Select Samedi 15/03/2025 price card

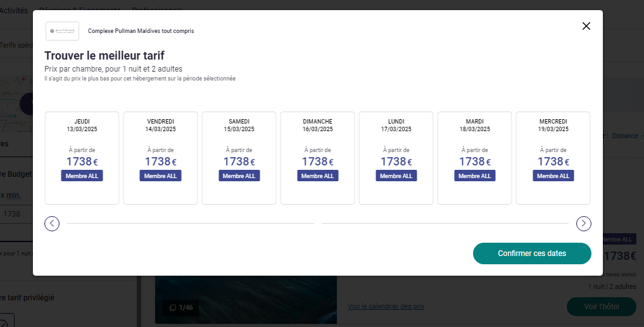[239, 158]
